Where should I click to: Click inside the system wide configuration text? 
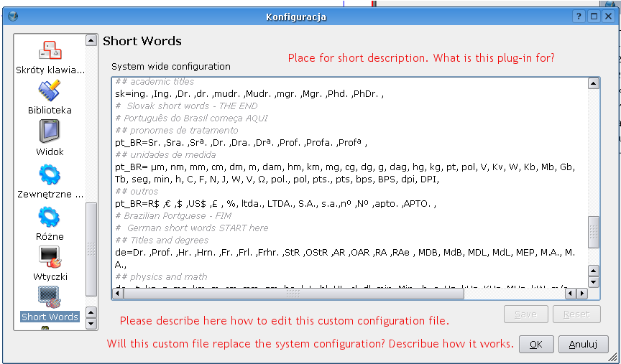click(x=345, y=179)
